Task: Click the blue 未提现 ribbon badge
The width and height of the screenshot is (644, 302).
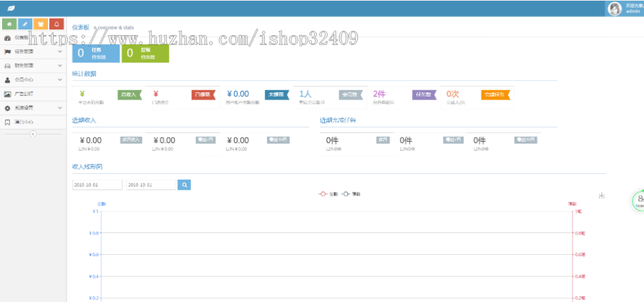Action: click(x=277, y=95)
